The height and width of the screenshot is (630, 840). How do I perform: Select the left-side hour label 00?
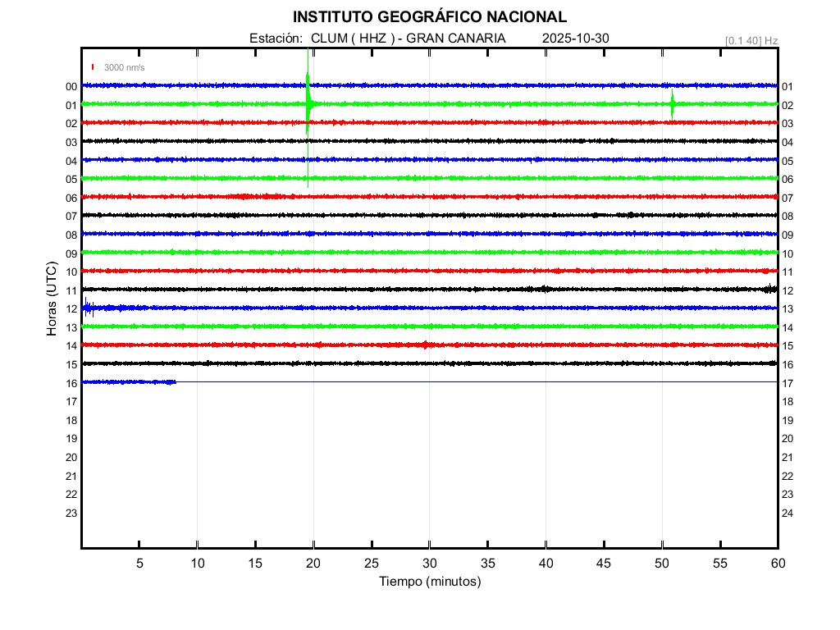[x=71, y=87]
